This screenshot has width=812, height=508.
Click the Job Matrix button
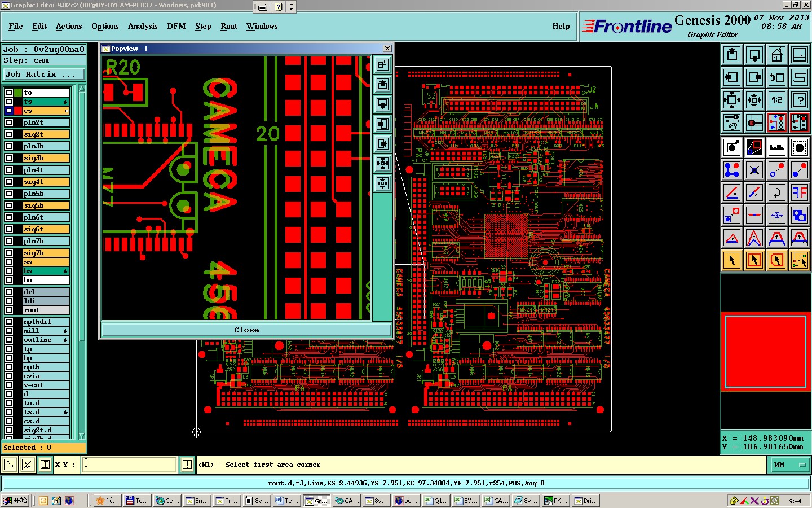coord(43,74)
